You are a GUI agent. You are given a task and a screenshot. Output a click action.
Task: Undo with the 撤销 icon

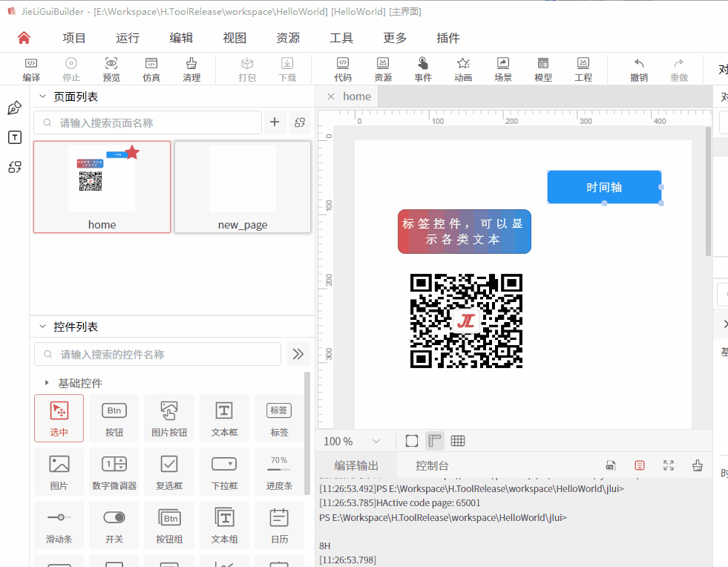(639, 69)
